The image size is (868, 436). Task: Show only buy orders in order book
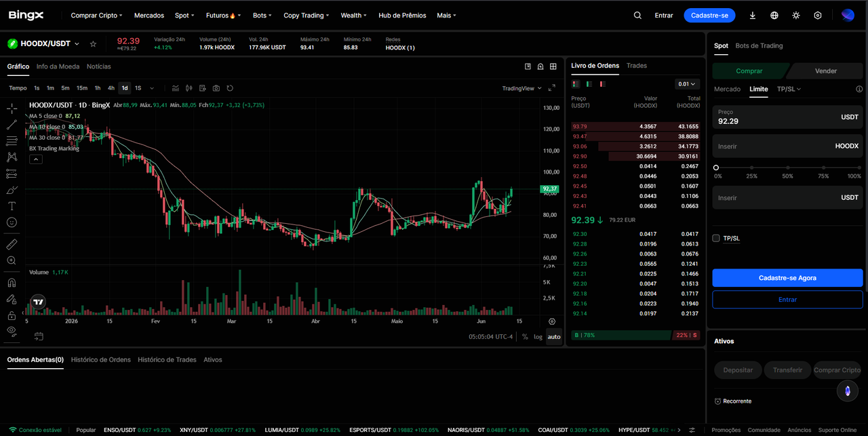(589, 84)
